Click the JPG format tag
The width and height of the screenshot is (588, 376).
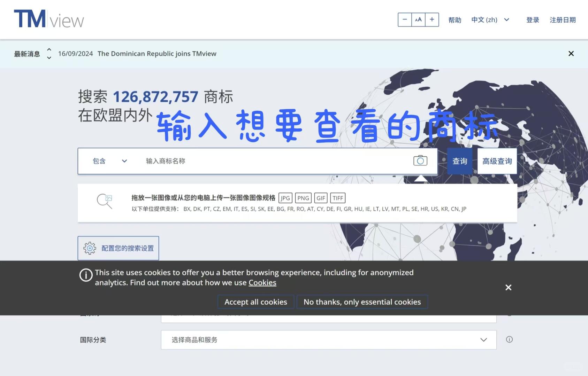285,198
